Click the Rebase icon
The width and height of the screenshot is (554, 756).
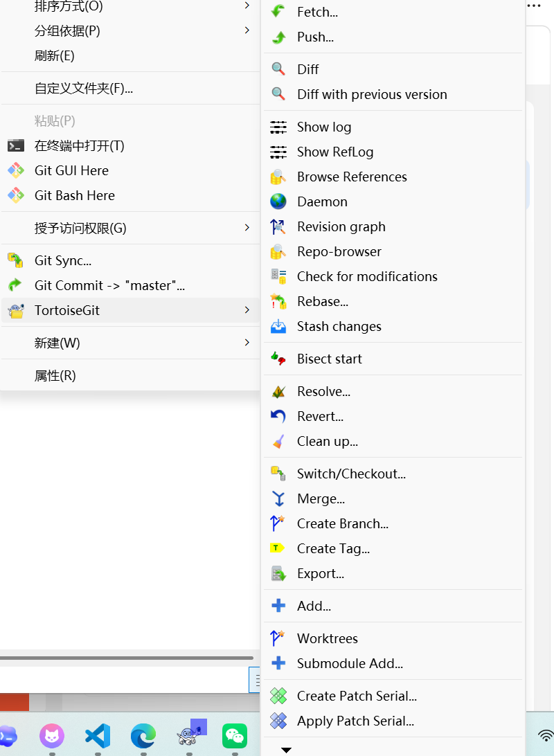point(278,301)
